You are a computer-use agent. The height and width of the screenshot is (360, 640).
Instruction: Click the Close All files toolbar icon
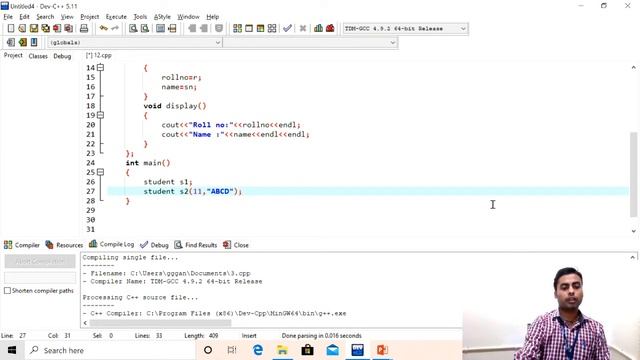point(69,28)
